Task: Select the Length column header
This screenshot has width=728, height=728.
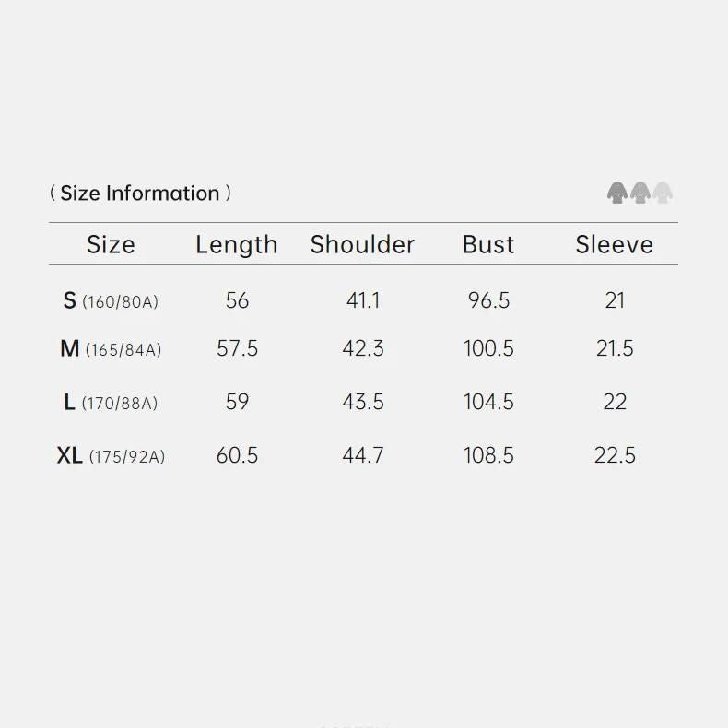Action: (237, 245)
